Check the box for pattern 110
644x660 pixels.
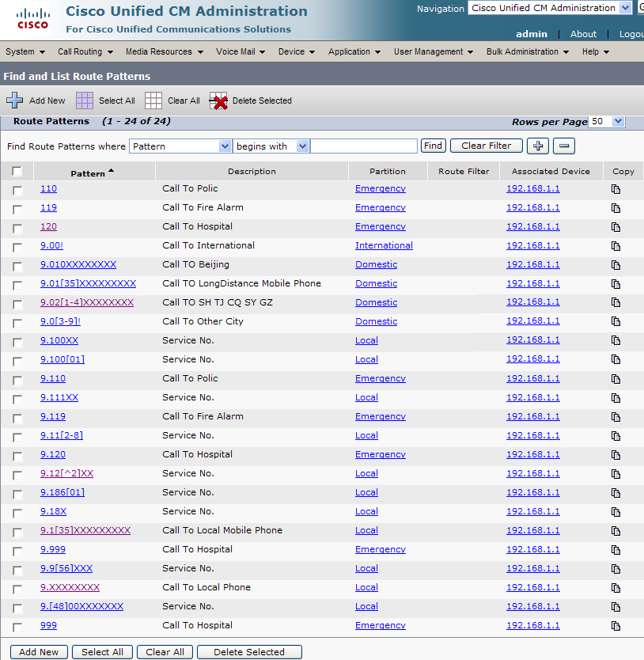pyautogui.click(x=17, y=190)
